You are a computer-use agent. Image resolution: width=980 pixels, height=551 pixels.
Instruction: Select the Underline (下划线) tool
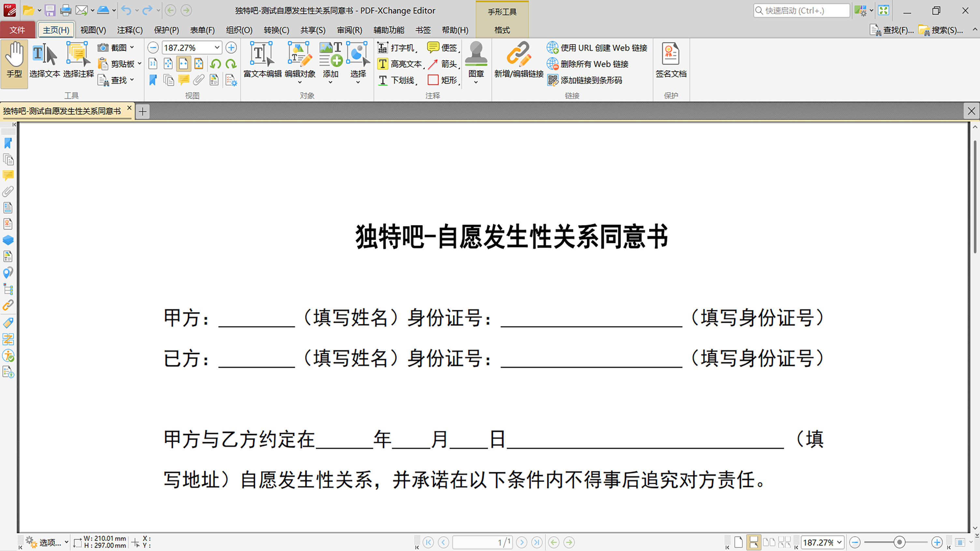pos(398,80)
